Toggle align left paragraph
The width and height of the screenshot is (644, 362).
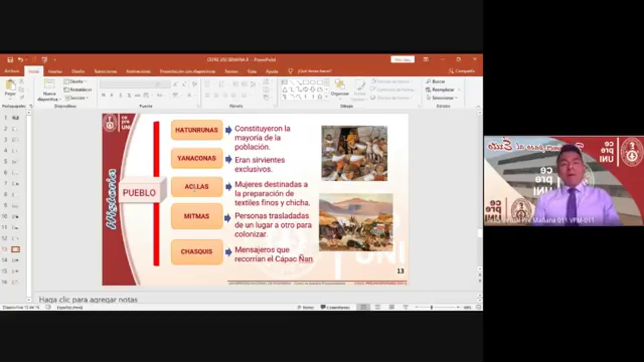207,95
